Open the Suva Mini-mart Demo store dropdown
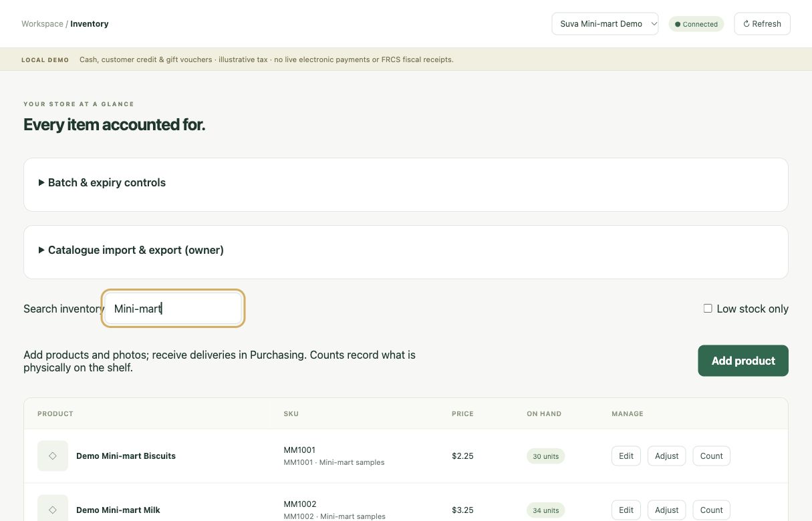Screen dimensions: 812x521 click(605, 24)
